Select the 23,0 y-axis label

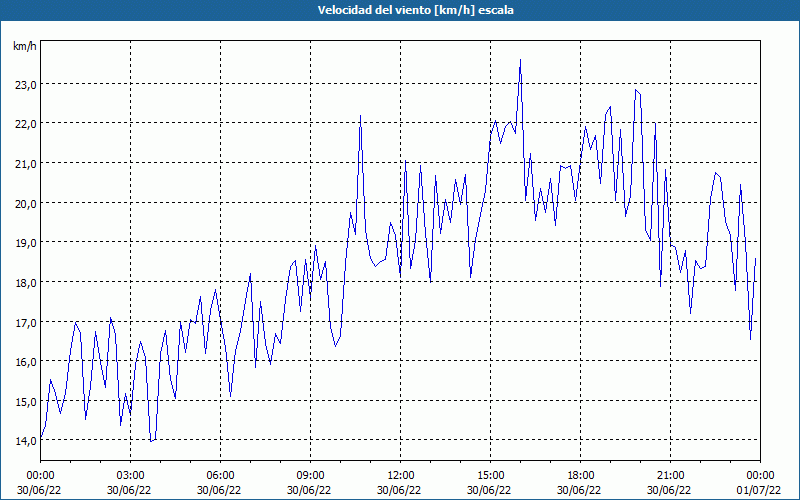tap(26, 85)
